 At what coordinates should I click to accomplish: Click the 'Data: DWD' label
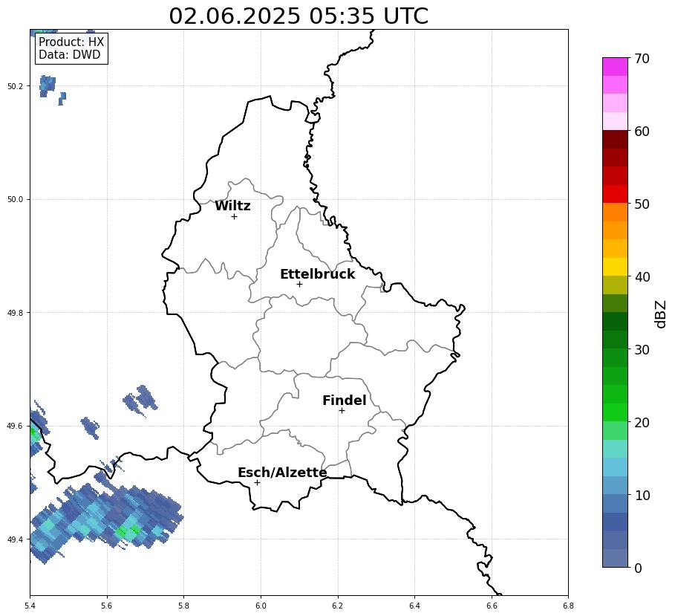click(x=69, y=55)
